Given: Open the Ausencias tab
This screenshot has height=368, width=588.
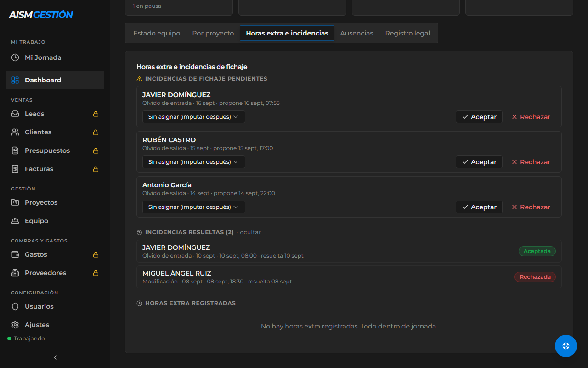Looking at the screenshot, I should (x=356, y=33).
